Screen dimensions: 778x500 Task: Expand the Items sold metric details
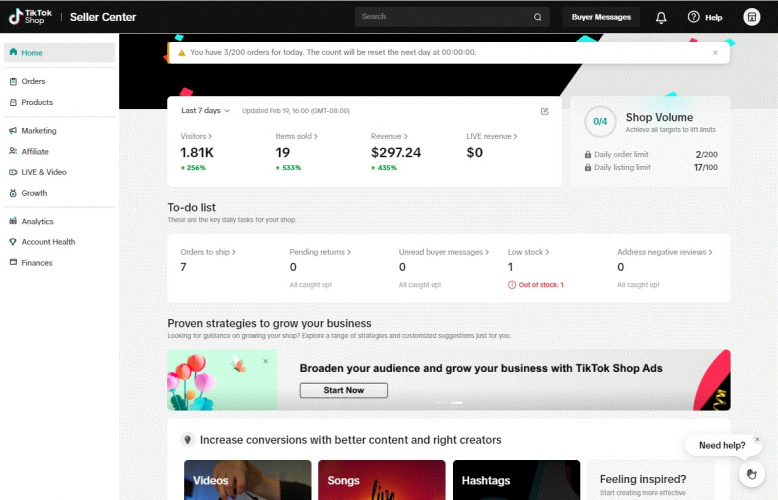[296, 136]
